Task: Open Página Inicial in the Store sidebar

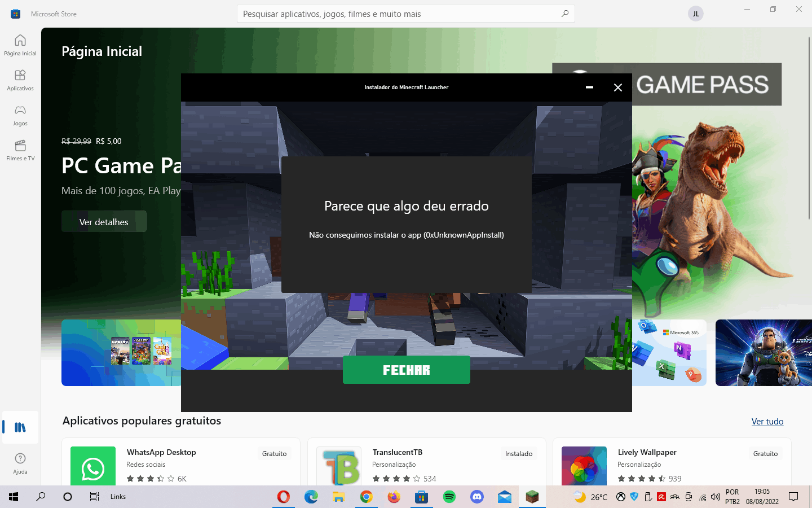Action: 20,45
